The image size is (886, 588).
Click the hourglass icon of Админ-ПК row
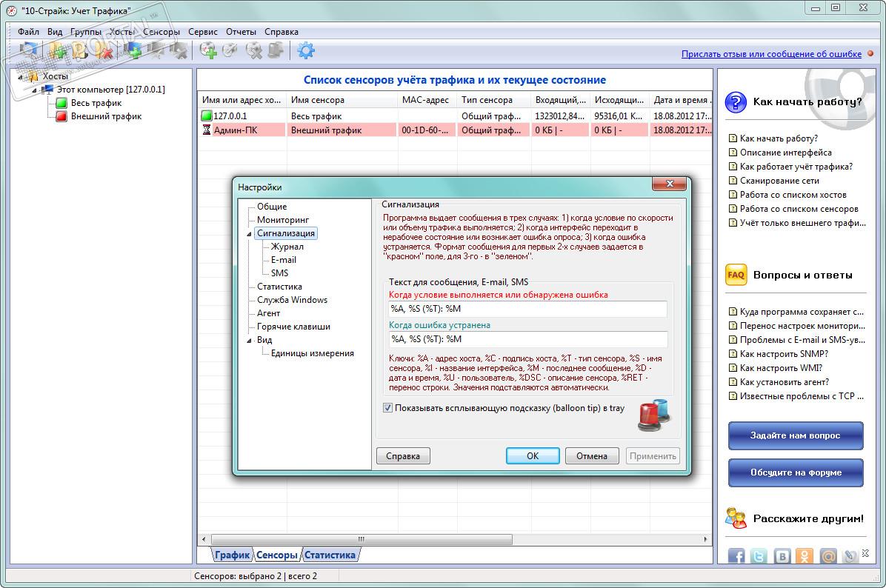(206, 130)
